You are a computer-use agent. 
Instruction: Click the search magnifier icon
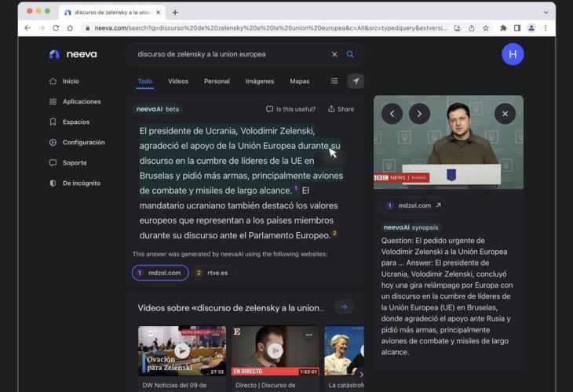point(350,55)
